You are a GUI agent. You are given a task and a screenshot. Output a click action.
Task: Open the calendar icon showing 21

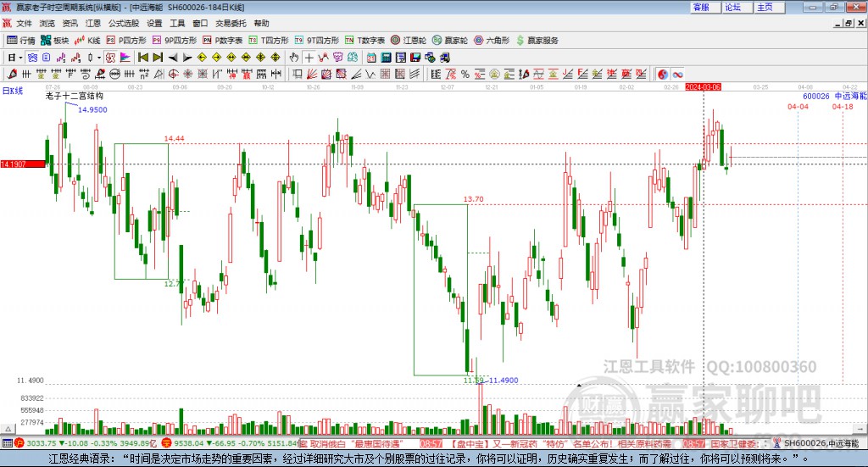371,58
